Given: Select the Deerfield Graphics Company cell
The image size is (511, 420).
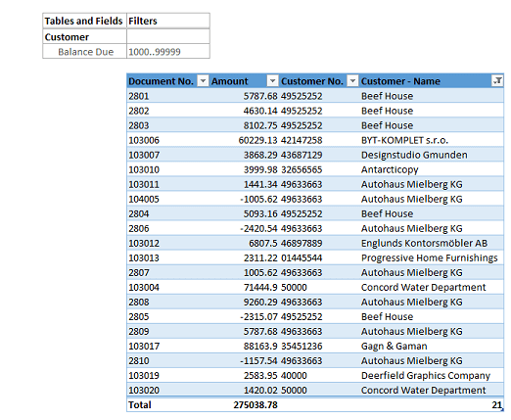Looking at the screenshot, I should pos(432,375).
